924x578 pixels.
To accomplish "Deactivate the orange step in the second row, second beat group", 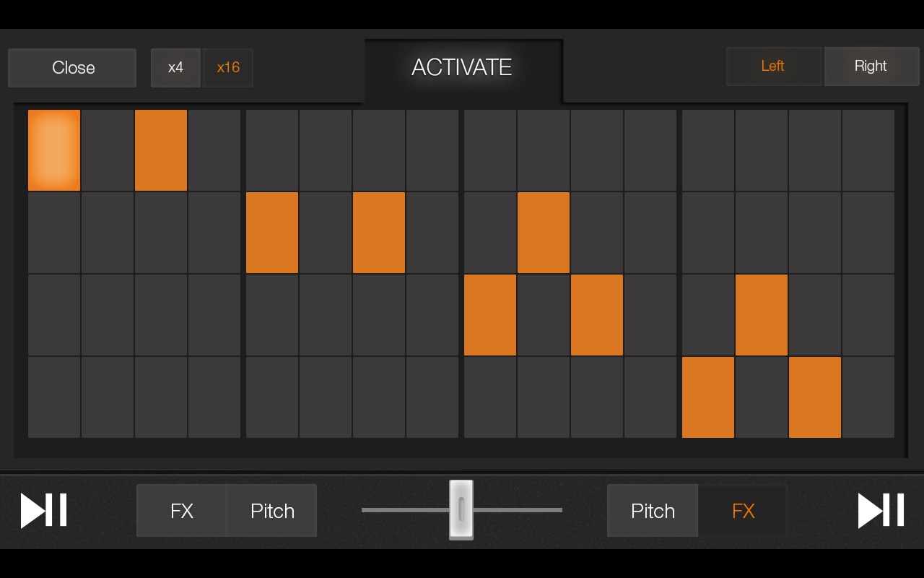I will click(272, 233).
